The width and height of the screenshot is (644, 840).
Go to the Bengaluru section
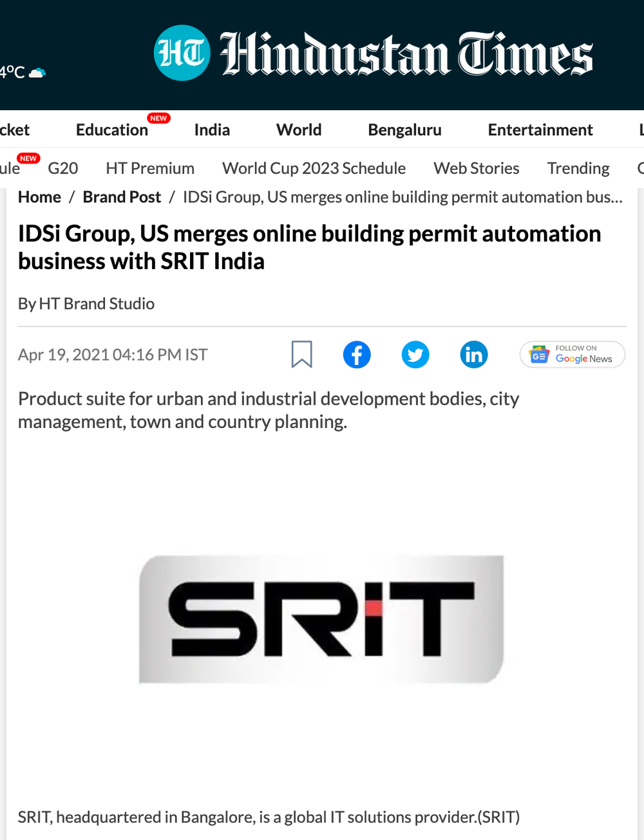404,130
